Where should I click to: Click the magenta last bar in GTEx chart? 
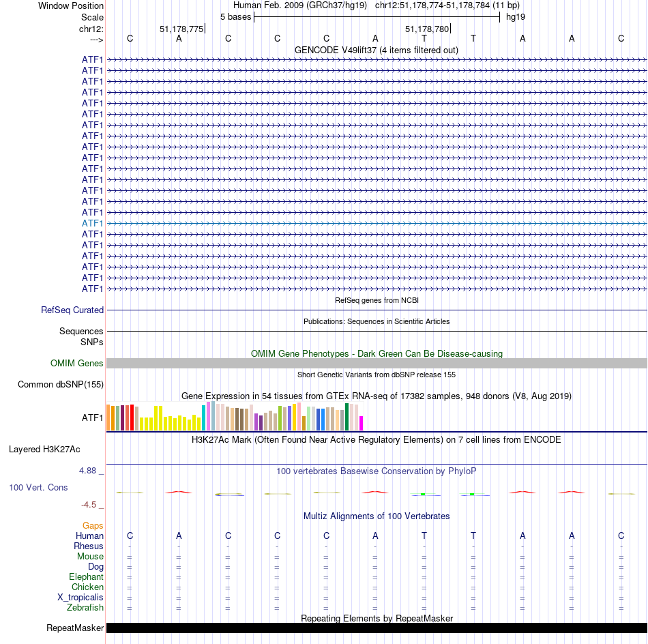click(x=362, y=423)
